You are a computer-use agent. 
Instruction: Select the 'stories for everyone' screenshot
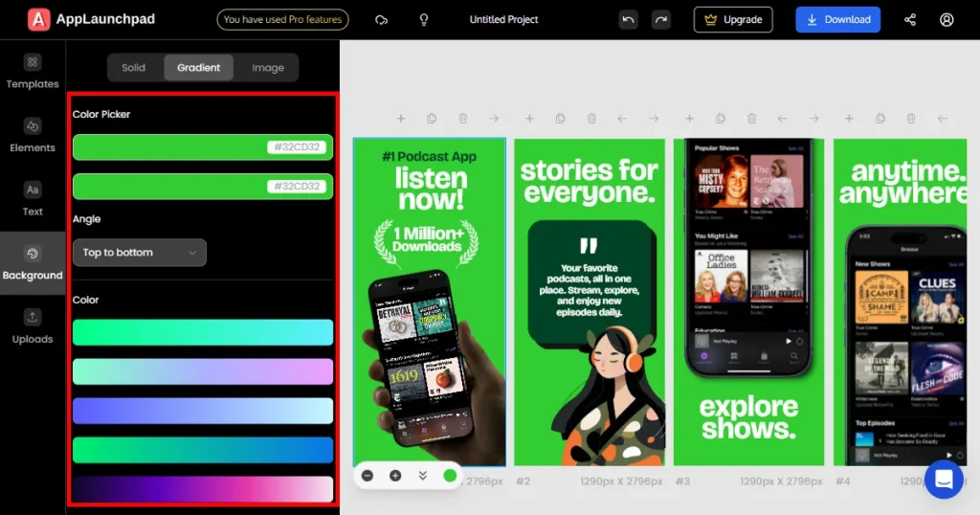pos(590,302)
